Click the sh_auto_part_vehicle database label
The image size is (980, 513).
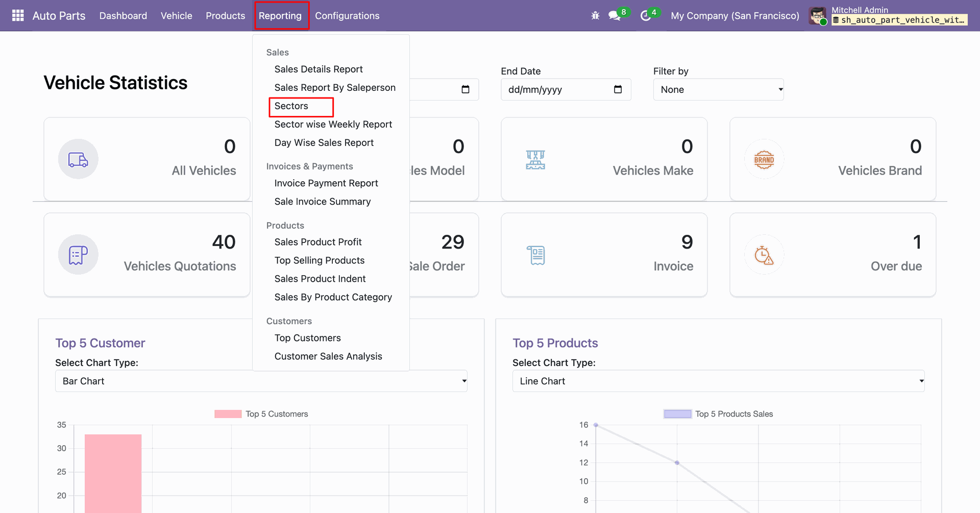click(x=899, y=20)
